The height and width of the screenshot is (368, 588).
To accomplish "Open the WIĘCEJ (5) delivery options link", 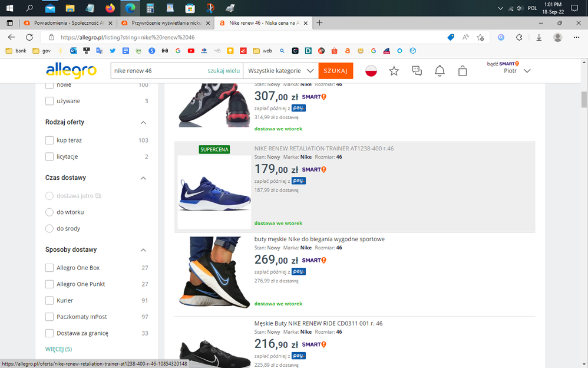I will (x=58, y=349).
